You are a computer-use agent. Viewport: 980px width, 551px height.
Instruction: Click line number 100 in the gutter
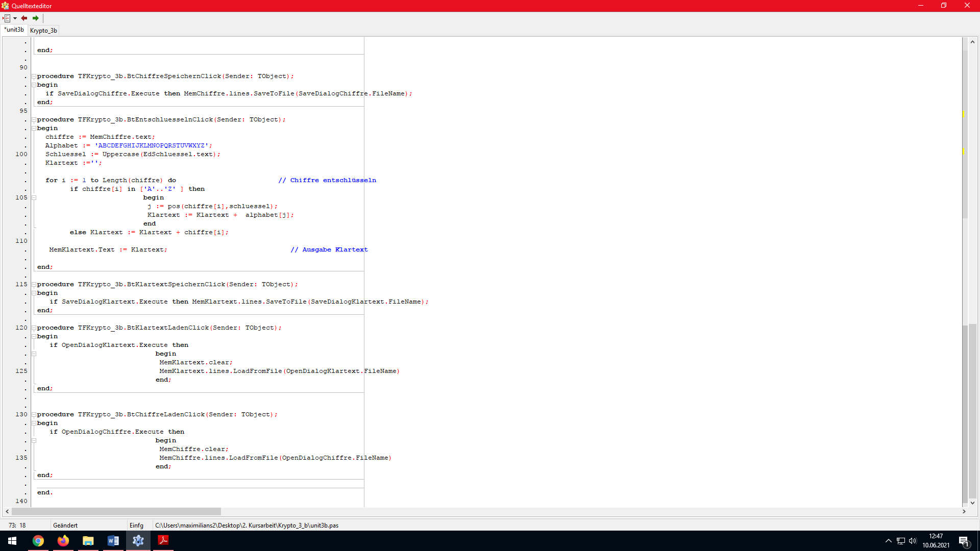(21, 154)
